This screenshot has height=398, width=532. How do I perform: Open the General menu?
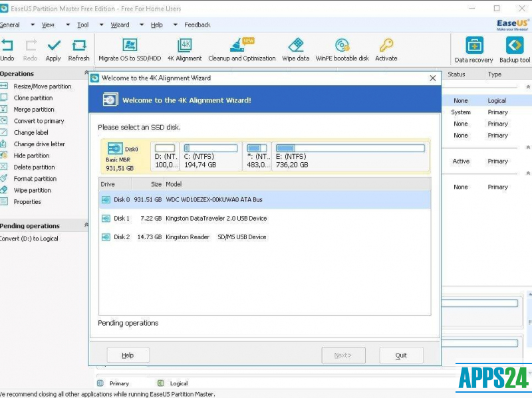point(10,25)
